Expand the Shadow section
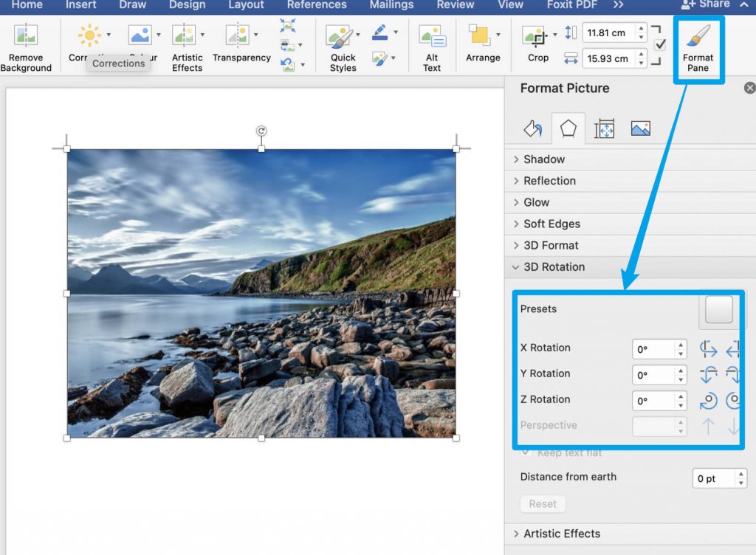The width and height of the screenshot is (756, 555). pos(544,159)
